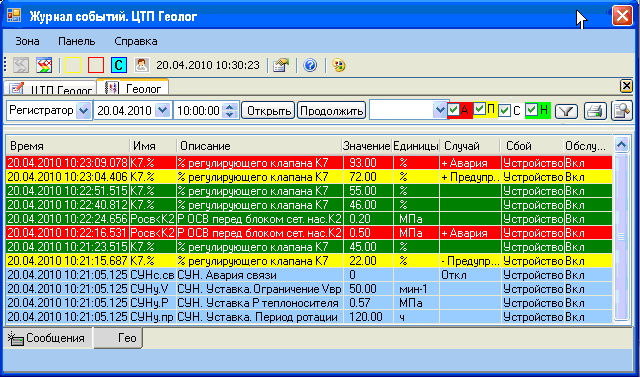Select the row timestamped 10:22:40.812
The image size is (640, 377).
click(x=309, y=205)
